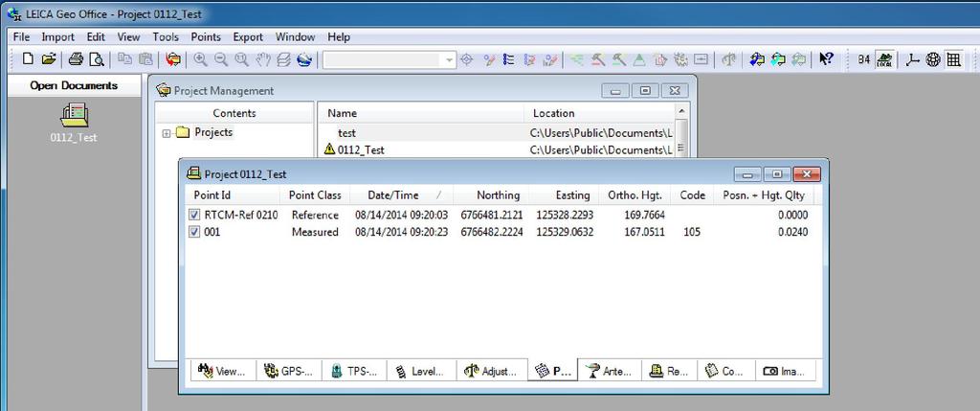
Task: Uncheck the RTCM-Ref 0210 point checkbox
Action: pos(194,216)
